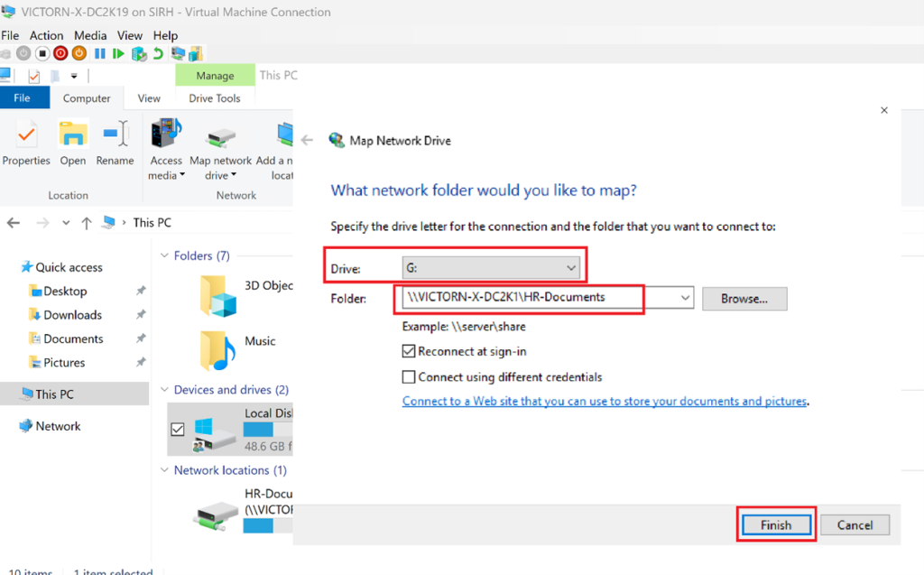Click the green Revert arrow icon
The height and width of the screenshot is (575, 924).
158,54
